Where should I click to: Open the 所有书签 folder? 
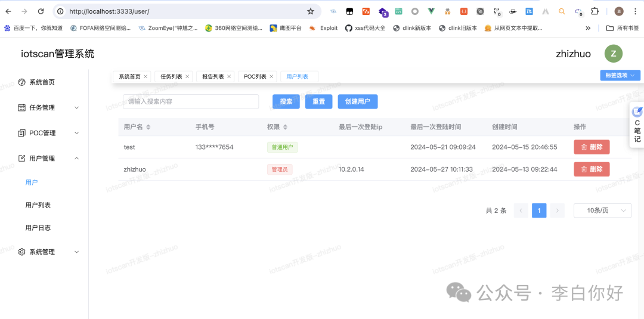tap(623, 28)
